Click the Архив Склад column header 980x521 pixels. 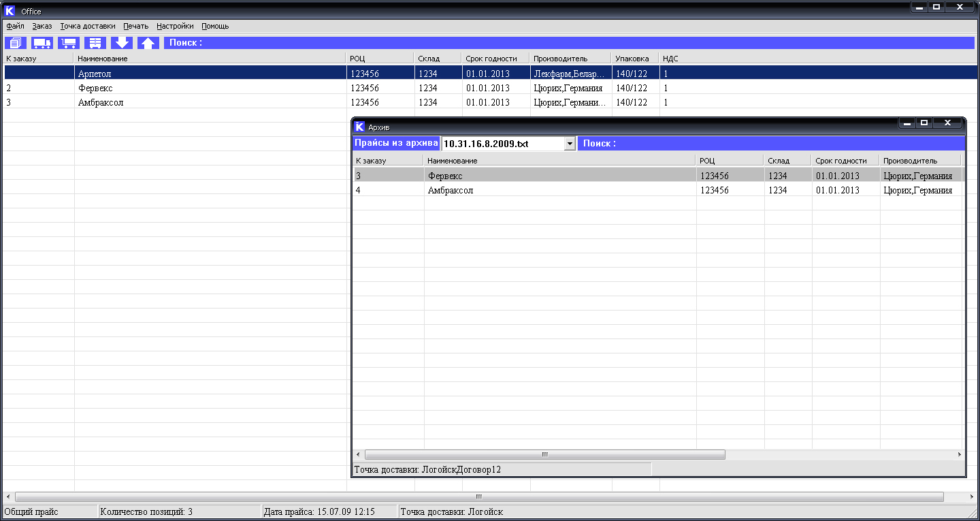click(788, 161)
